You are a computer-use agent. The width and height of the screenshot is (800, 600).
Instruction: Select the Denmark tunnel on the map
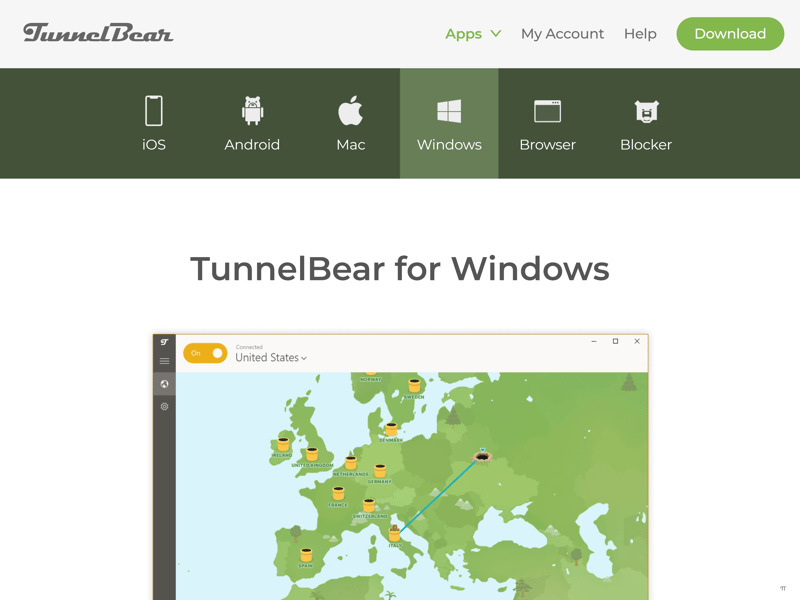[391, 430]
